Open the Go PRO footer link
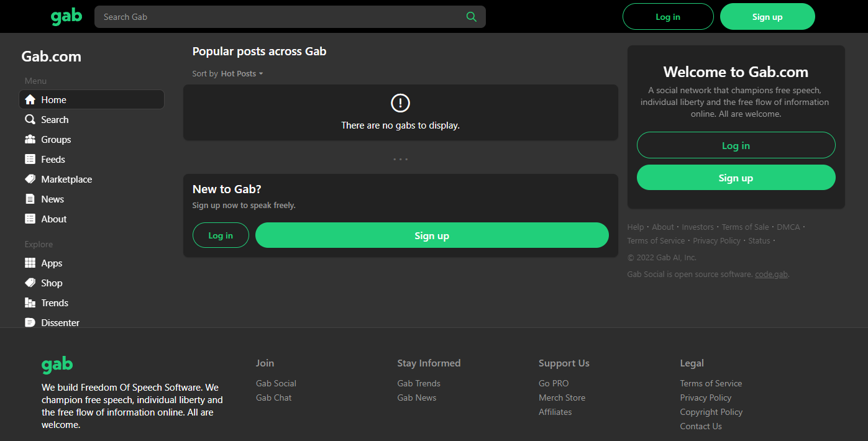This screenshot has height=441, width=868. pyautogui.click(x=554, y=383)
